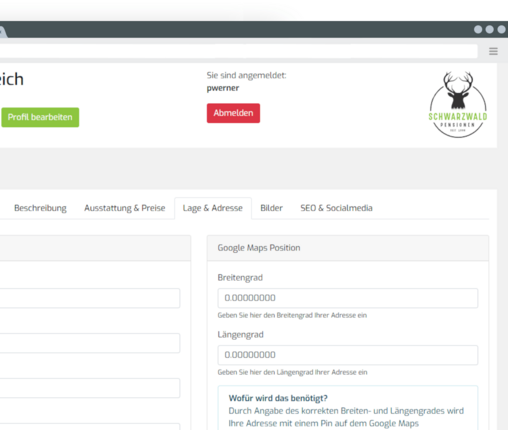508x430 pixels.
Task: Click the middle grey window control dot
Action: (x=490, y=30)
